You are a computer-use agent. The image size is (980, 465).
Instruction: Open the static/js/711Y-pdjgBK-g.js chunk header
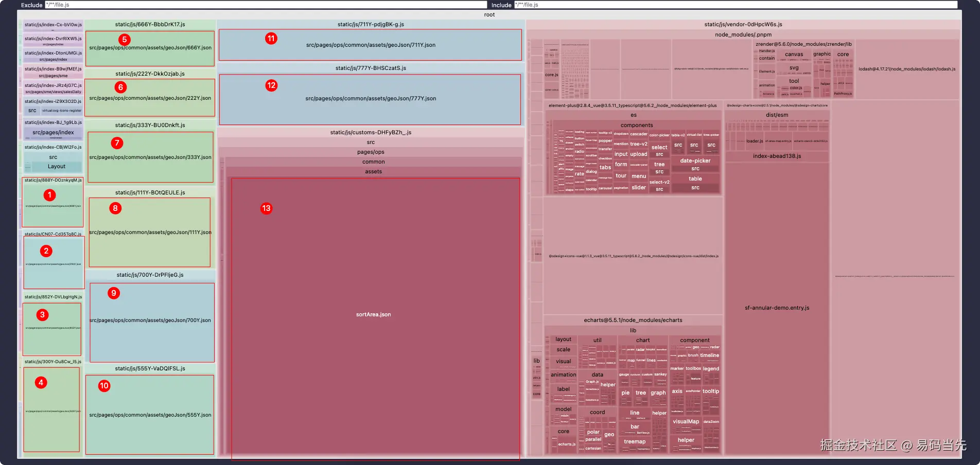click(x=371, y=24)
